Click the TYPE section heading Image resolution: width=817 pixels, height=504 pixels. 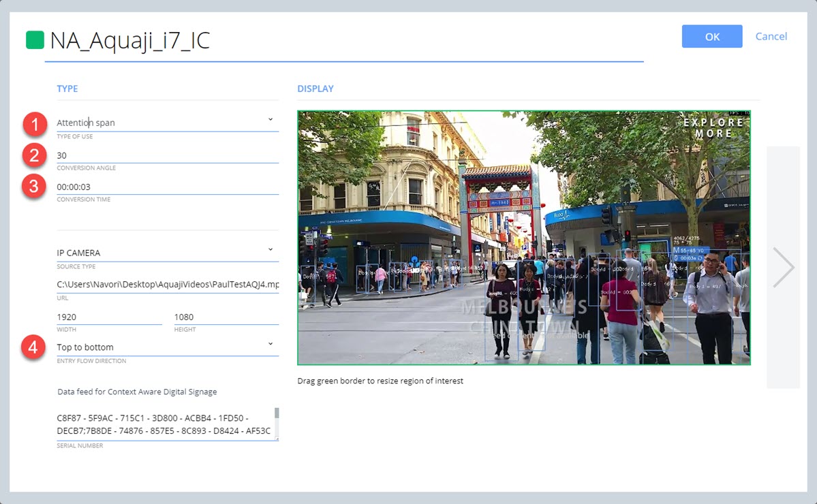(x=67, y=89)
